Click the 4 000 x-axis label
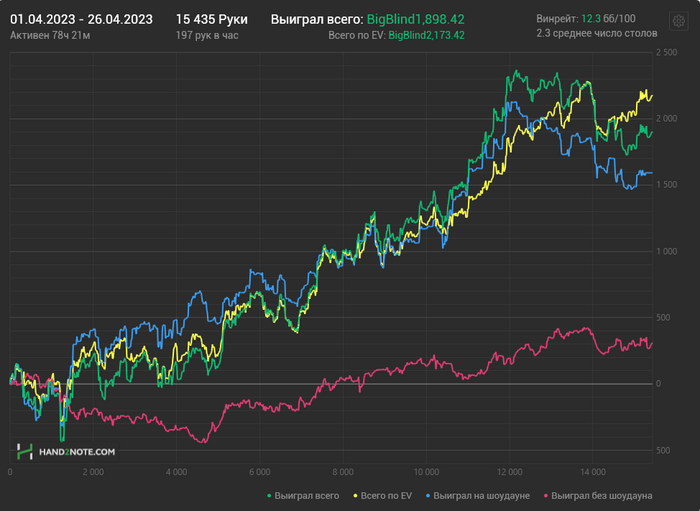This screenshot has height=511, width=700. point(176,472)
